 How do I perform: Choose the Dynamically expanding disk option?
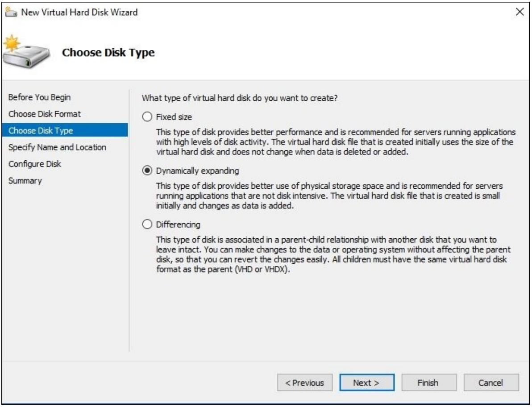pos(147,170)
